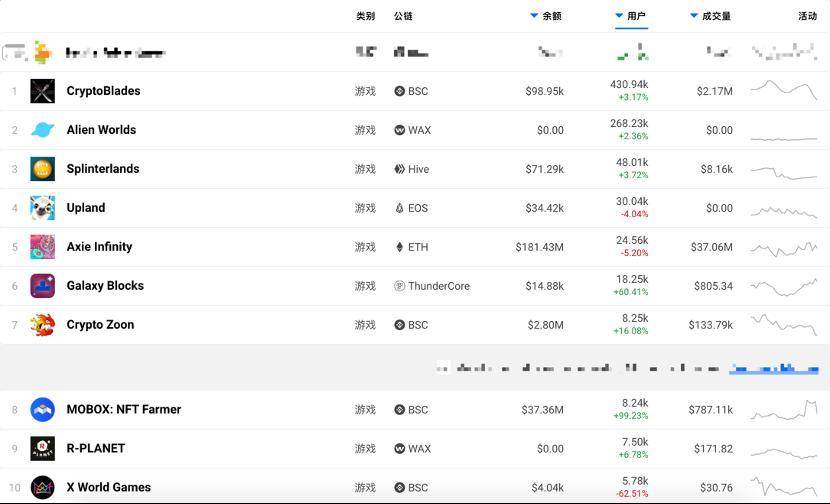Click the +60.41% user change
The height and width of the screenshot is (504, 830).
tap(630, 292)
